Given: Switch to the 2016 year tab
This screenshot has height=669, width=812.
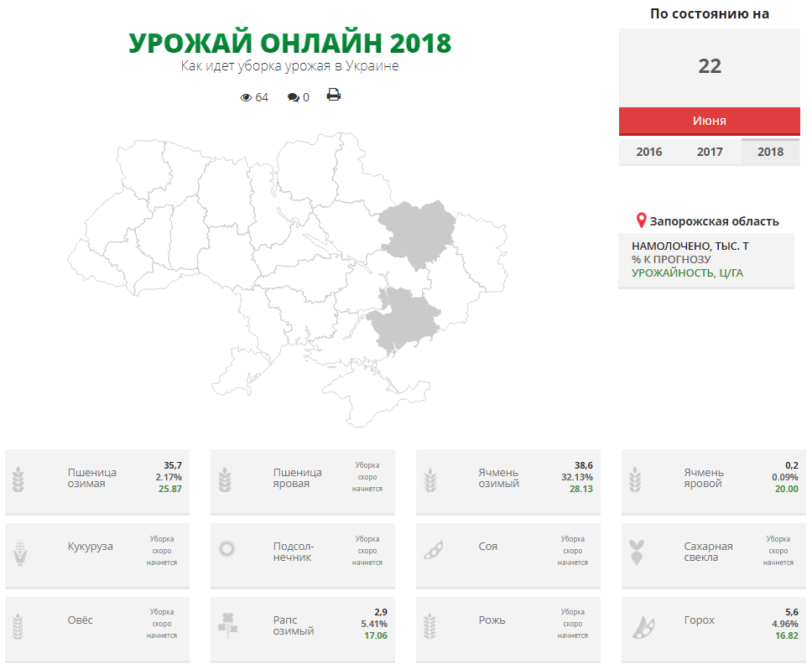Looking at the screenshot, I should pyautogui.click(x=649, y=152).
